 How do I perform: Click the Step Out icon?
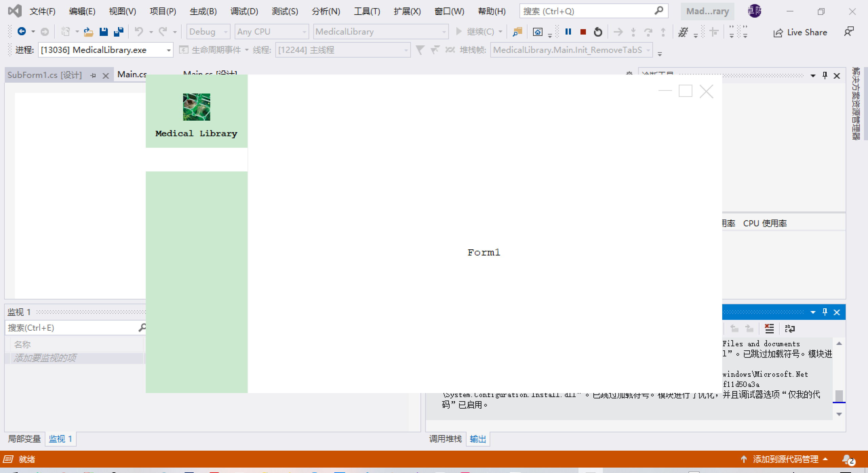(x=663, y=32)
